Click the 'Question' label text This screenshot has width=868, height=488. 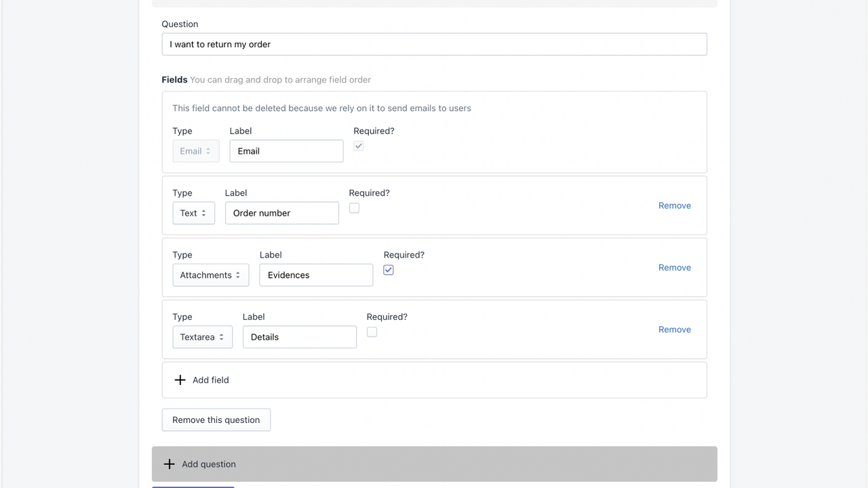pyautogui.click(x=180, y=24)
